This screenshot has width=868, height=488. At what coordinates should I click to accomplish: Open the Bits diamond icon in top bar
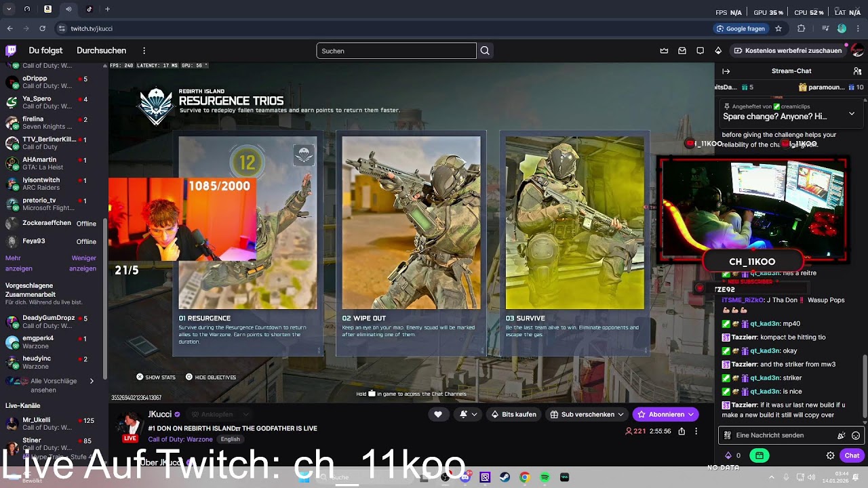(x=718, y=51)
